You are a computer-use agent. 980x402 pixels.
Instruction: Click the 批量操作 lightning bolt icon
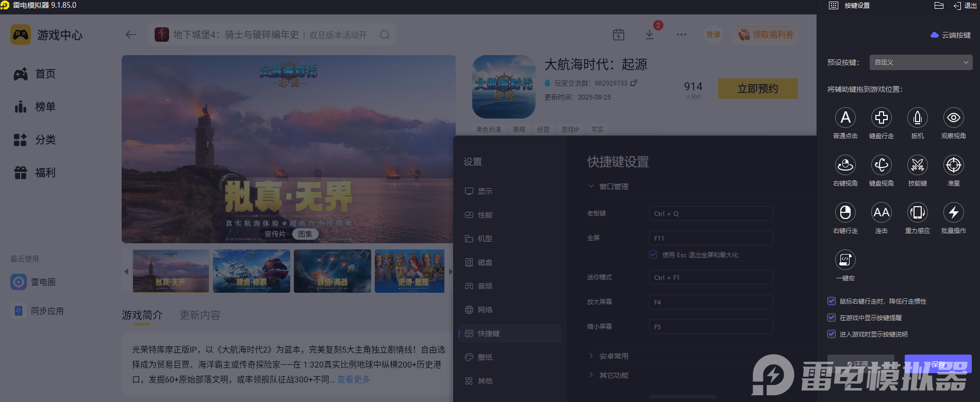[x=953, y=213]
